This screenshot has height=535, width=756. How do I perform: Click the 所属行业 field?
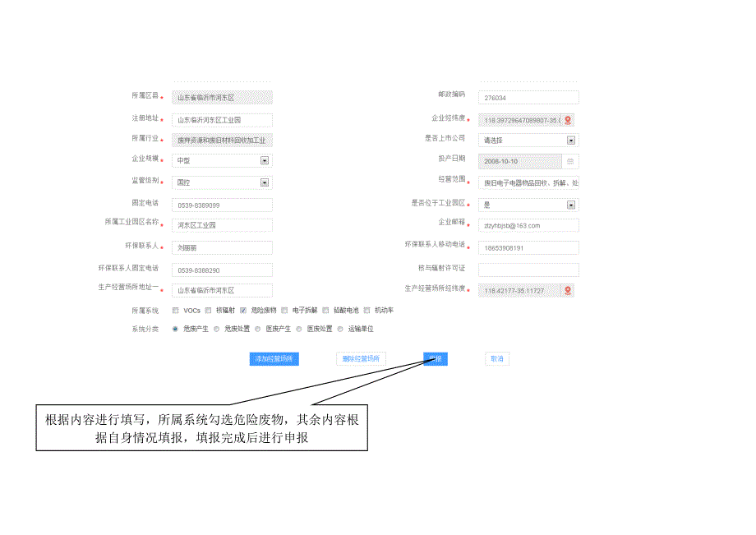[x=222, y=141]
